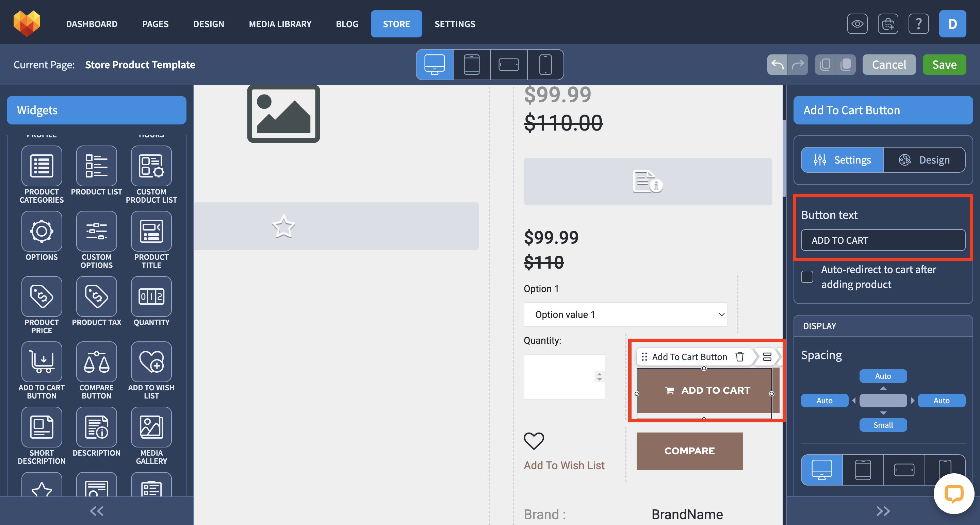Open the D user account avatar
The width and height of the screenshot is (980, 525).
pos(952,24)
